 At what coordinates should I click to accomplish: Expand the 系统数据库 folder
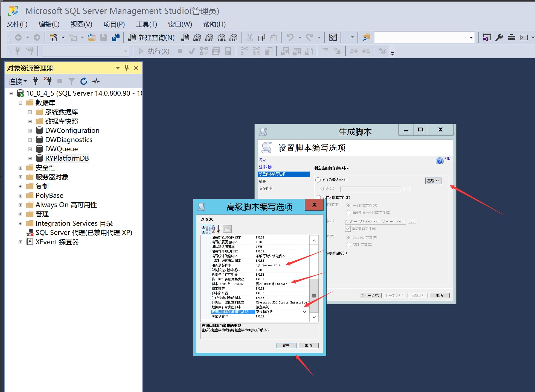point(30,112)
